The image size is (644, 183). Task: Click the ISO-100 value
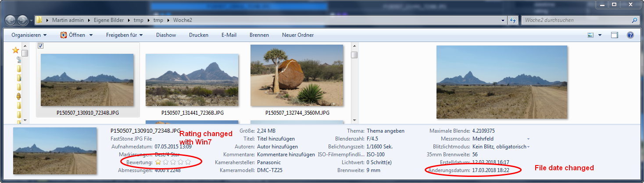(376, 155)
